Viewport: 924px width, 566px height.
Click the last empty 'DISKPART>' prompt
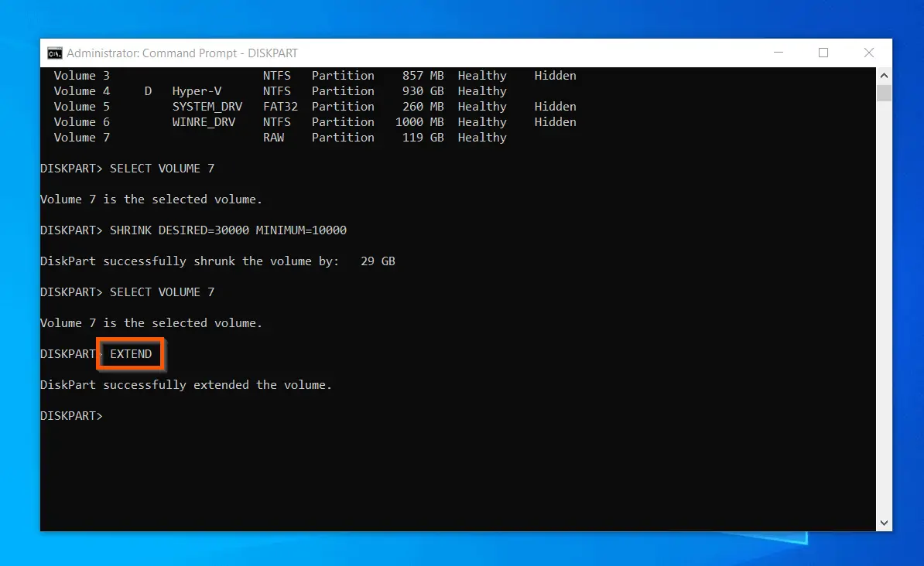[x=71, y=416]
